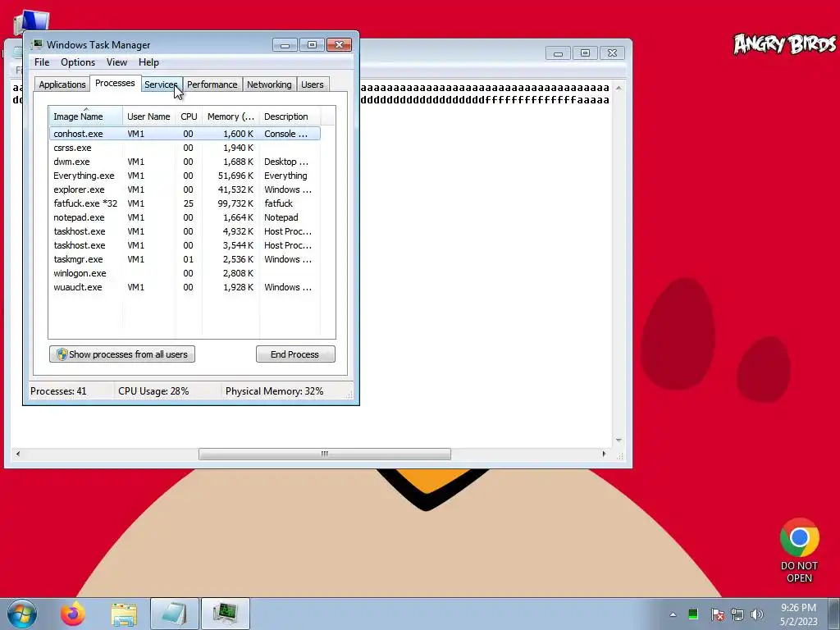Maximize the Notepad window behind
840x630 pixels.
[585, 53]
